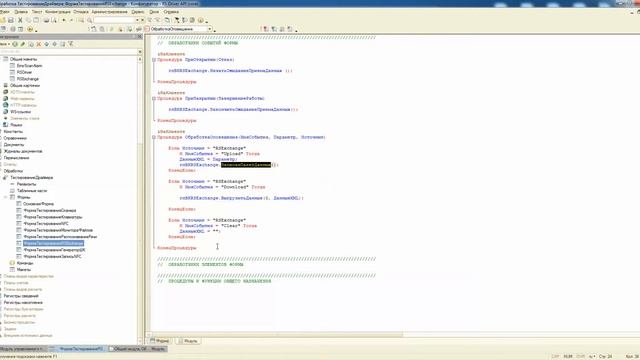Image resolution: width=640 pixels, height=360 pixels.
Task: Open the Текст menu
Action: coord(37,12)
